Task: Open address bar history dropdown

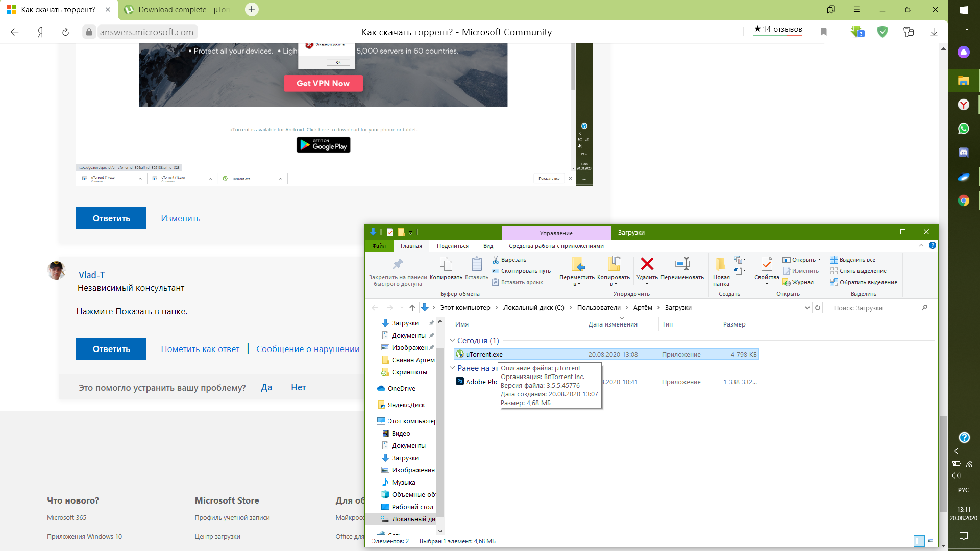Action: click(x=807, y=308)
